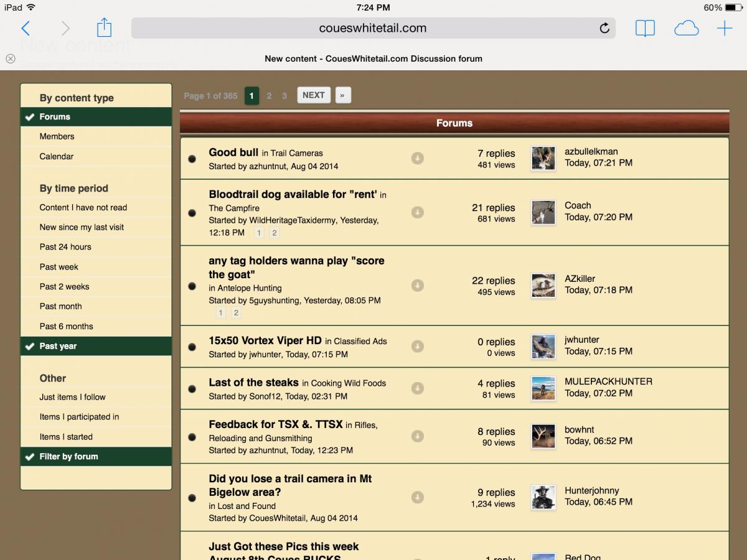The height and width of the screenshot is (560, 747).
Task: Select the Forums content type filter
Action: point(96,116)
